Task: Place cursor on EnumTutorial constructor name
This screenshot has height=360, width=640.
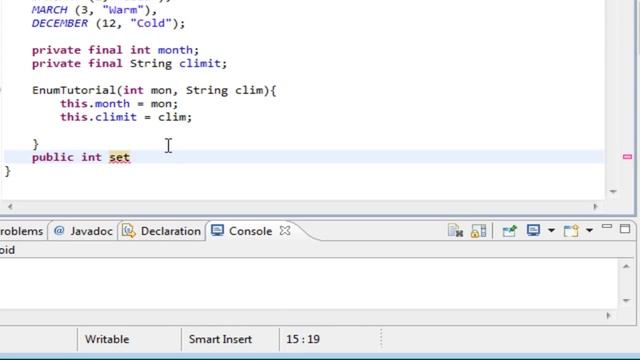Action: [x=74, y=90]
